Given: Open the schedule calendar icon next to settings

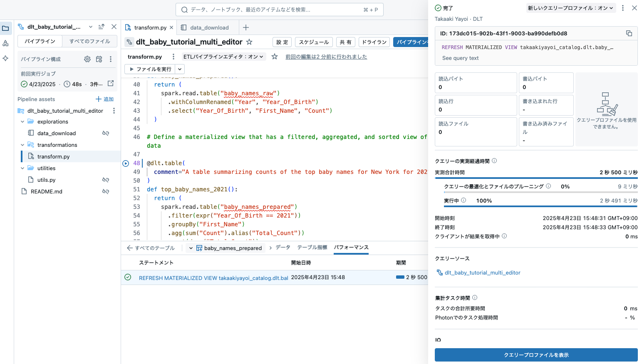Looking at the screenshot, I should point(99,59).
